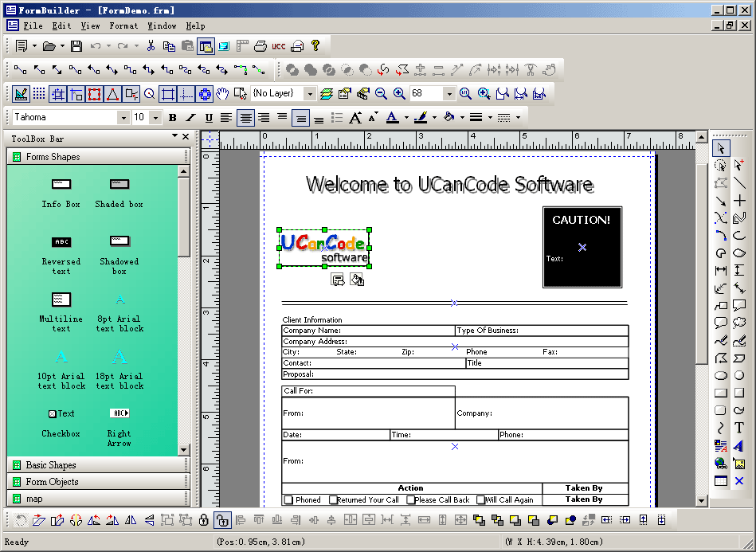This screenshot has width=756, height=552.
Task: Select the 18pt Arial text block shape
Action: 119,370
